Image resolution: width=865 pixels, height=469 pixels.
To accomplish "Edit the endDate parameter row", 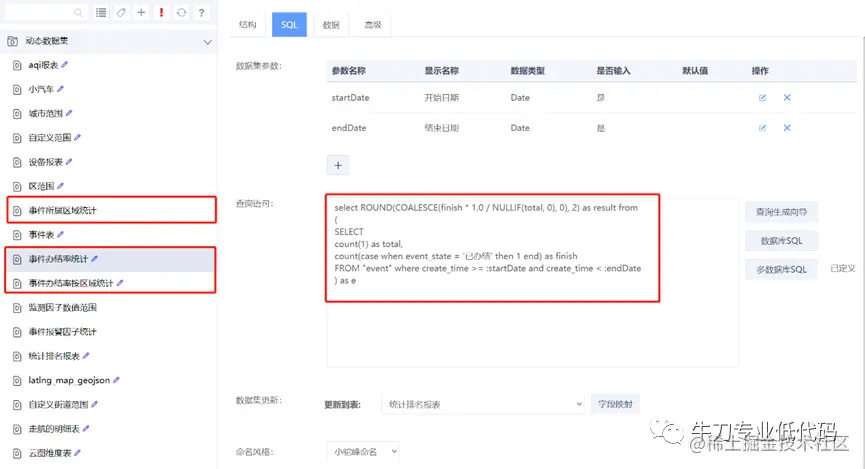I will [x=762, y=128].
